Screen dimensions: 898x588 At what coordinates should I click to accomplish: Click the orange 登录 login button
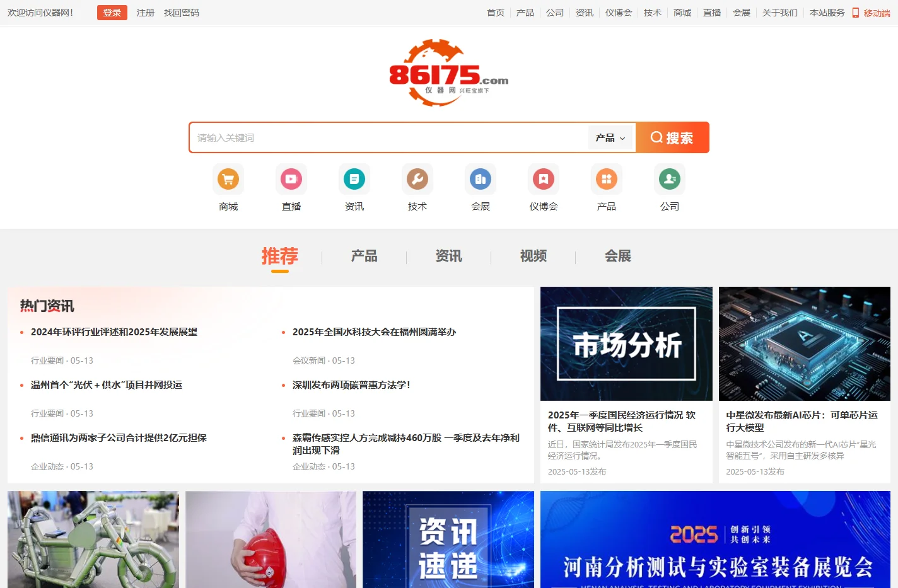(x=112, y=13)
